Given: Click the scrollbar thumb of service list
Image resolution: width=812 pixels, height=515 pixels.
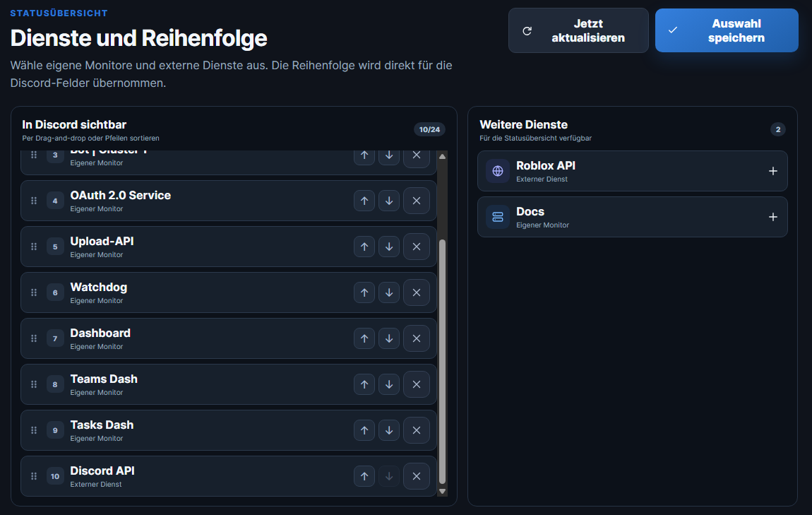Looking at the screenshot, I should 442,362.
